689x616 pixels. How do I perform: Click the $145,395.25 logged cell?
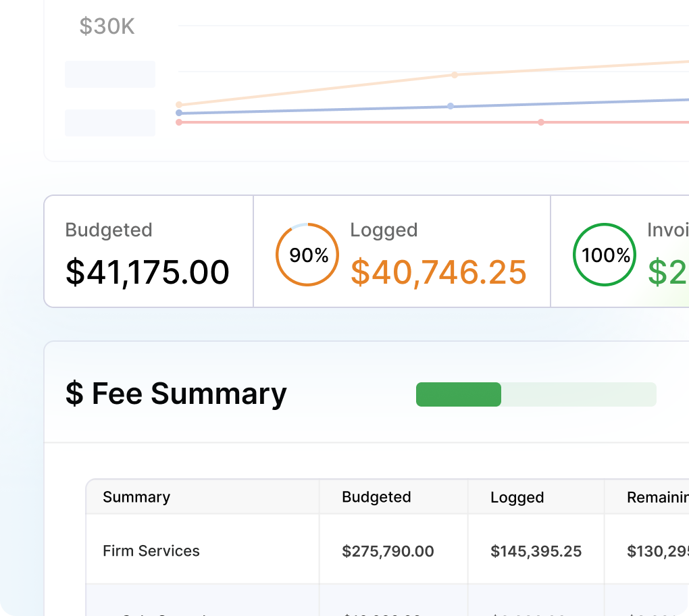coord(536,551)
